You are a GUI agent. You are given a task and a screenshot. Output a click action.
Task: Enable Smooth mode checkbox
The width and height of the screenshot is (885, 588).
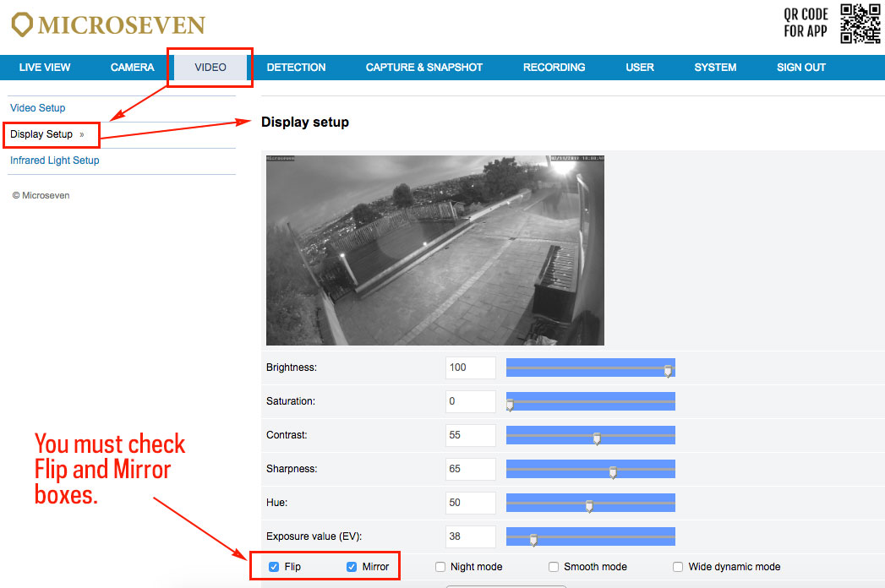554,567
